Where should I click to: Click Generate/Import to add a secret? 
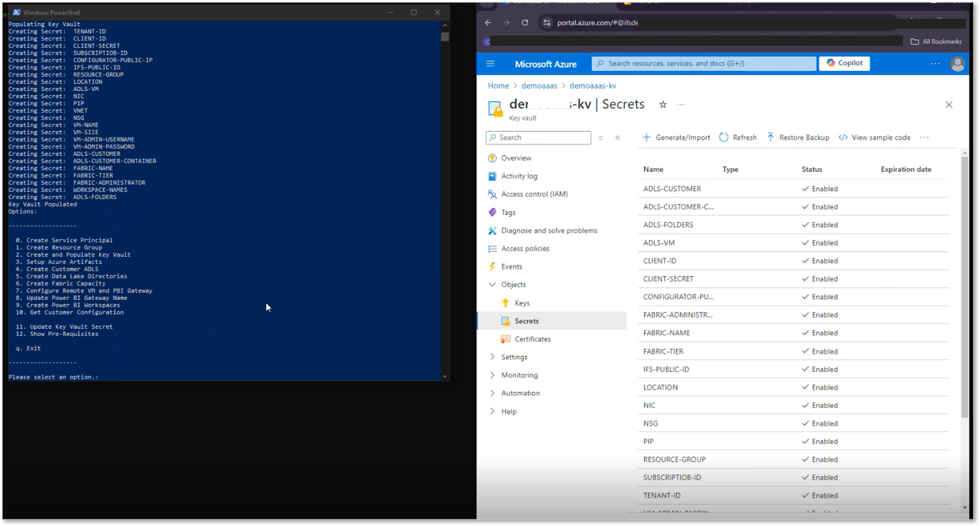676,137
